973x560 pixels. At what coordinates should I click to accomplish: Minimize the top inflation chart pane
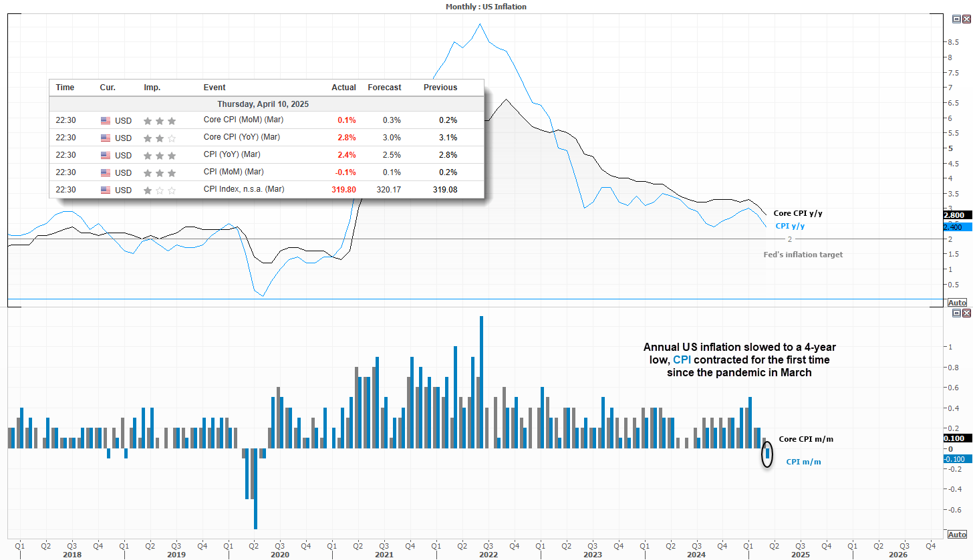coord(956,20)
